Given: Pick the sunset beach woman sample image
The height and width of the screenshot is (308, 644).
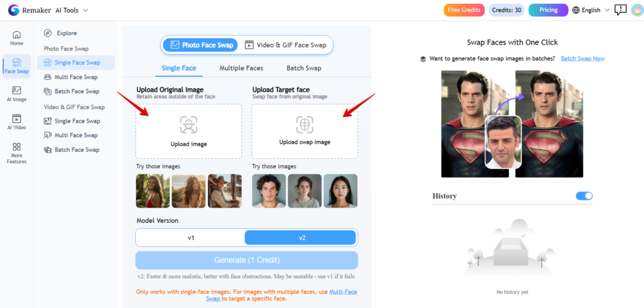Looking at the screenshot, I should pyautogui.click(x=189, y=191).
